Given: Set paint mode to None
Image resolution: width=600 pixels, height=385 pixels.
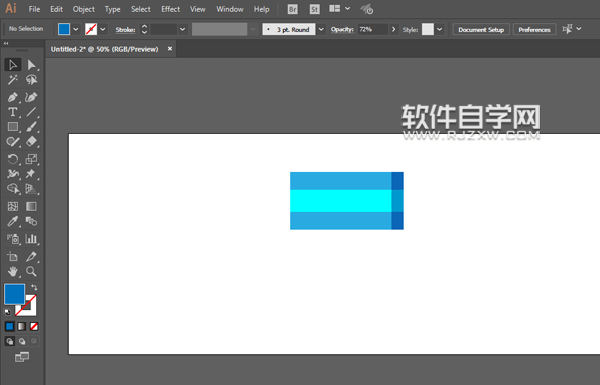Looking at the screenshot, I should pyautogui.click(x=34, y=326).
